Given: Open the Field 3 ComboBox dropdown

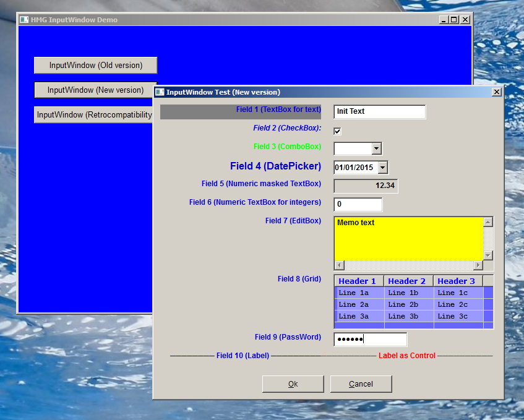Looking at the screenshot, I should 377,148.
